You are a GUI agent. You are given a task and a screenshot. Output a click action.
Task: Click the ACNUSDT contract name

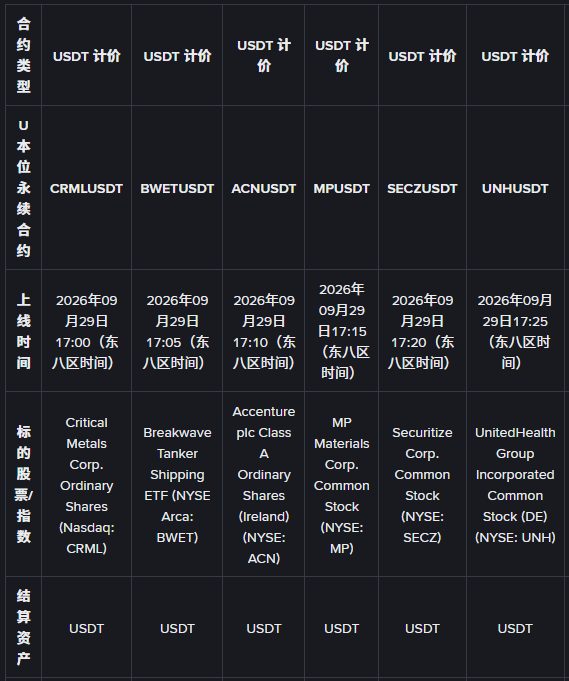tap(264, 188)
